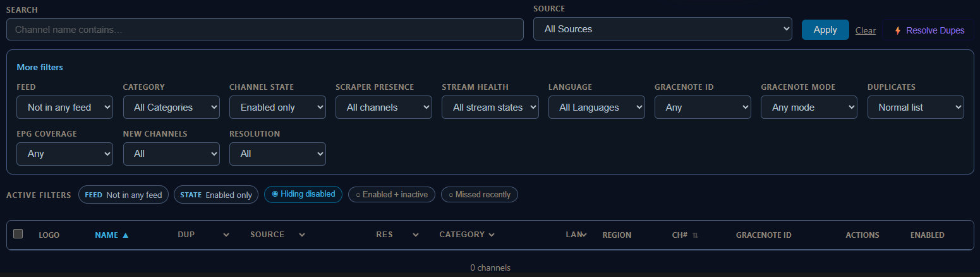Click the Clear link
The width and height of the screenshot is (980, 277).
pyautogui.click(x=865, y=30)
